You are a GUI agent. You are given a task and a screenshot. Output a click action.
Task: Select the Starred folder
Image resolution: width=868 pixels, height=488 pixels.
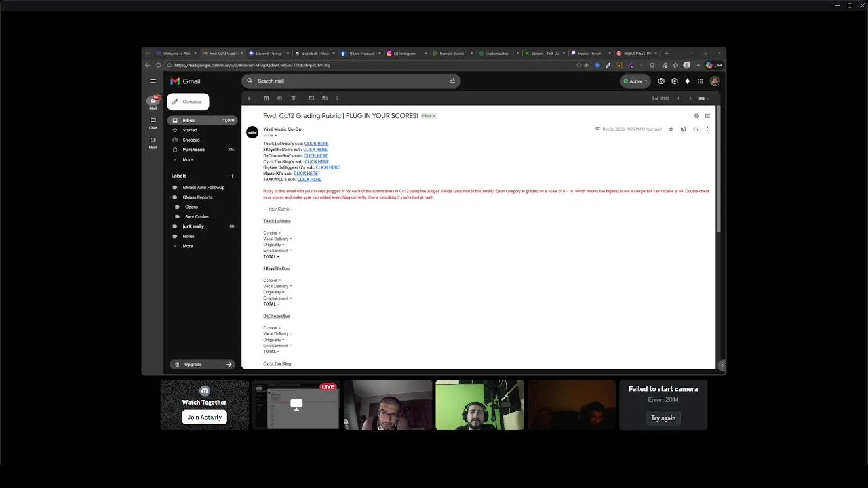tap(202, 130)
